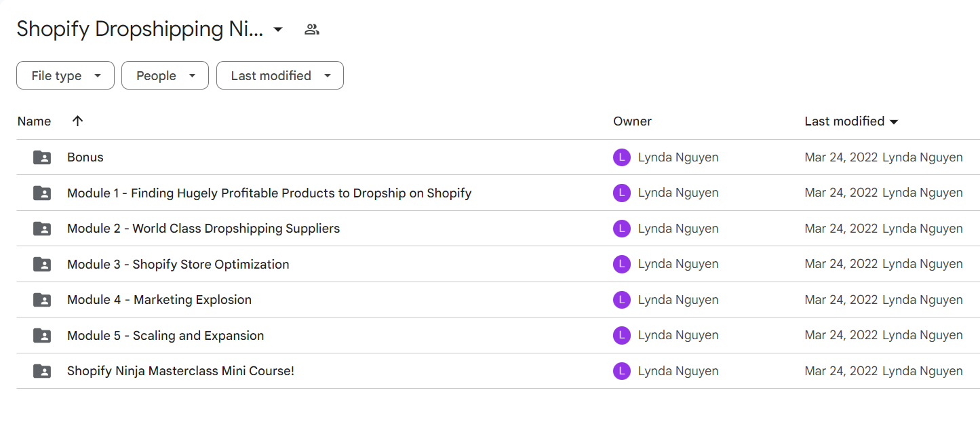Screen dimensions: 980x424
Task: Open the File type filter dropdown
Action: point(65,75)
